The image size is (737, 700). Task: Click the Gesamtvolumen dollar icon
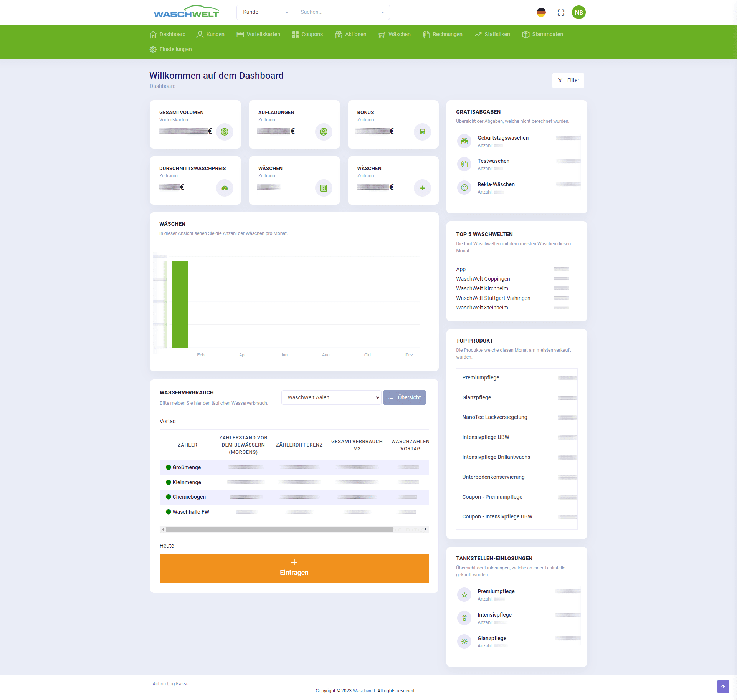225,132
